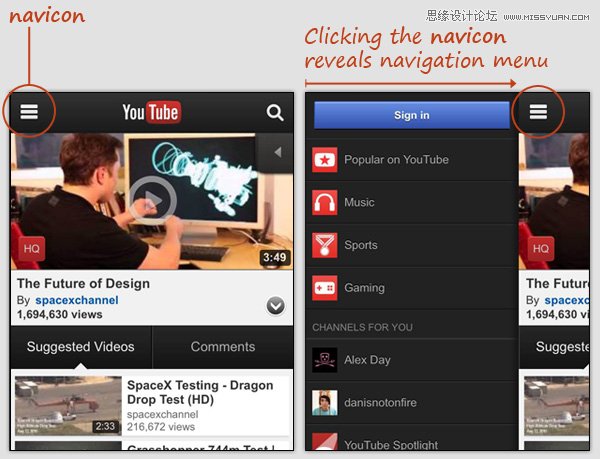Click the 2:33 duration on thumbnail
This screenshot has height=459, width=600.
click(106, 426)
